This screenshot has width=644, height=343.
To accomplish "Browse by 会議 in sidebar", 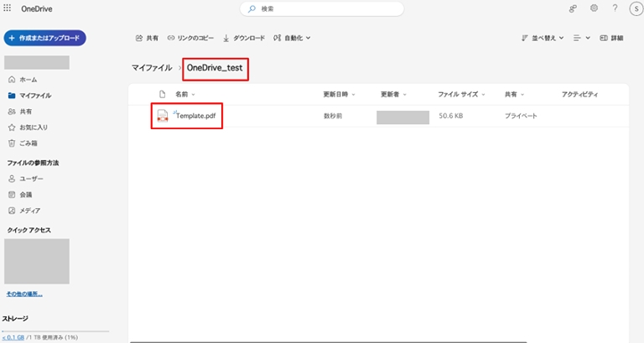I will click(25, 195).
